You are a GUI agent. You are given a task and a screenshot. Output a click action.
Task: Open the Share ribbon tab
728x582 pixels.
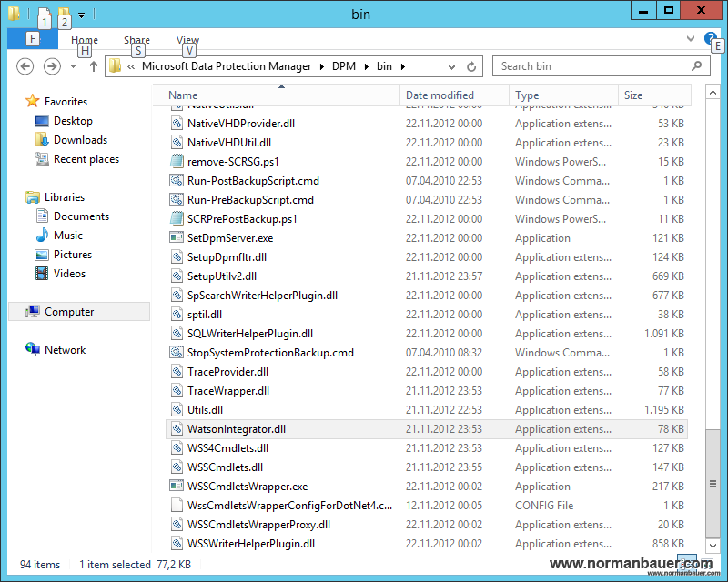(137, 40)
